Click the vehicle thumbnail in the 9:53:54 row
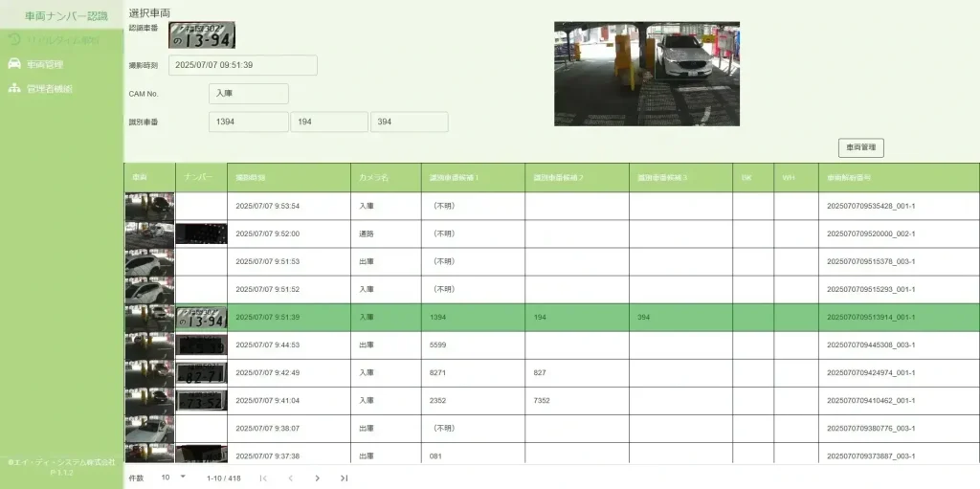The height and width of the screenshot is (489, 980). (x=149, y=207)
